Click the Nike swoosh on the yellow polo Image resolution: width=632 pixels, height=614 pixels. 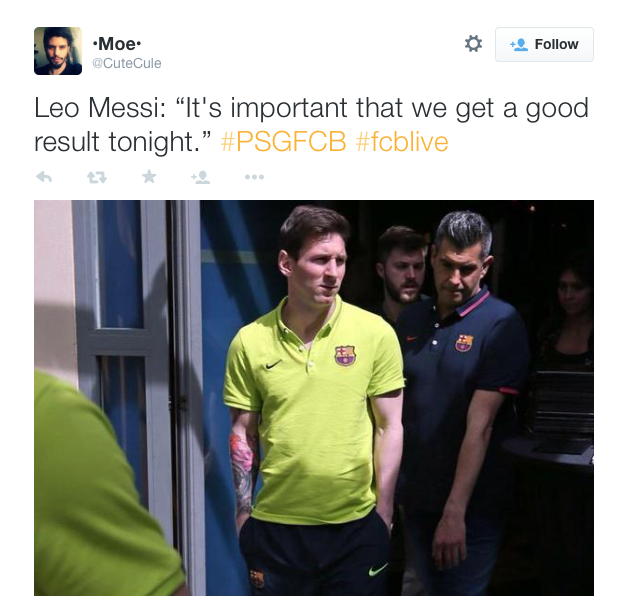pos(273,365)
